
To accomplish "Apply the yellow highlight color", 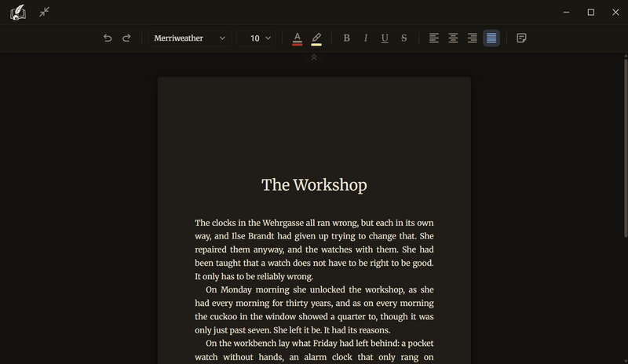I will coord(316,38).
